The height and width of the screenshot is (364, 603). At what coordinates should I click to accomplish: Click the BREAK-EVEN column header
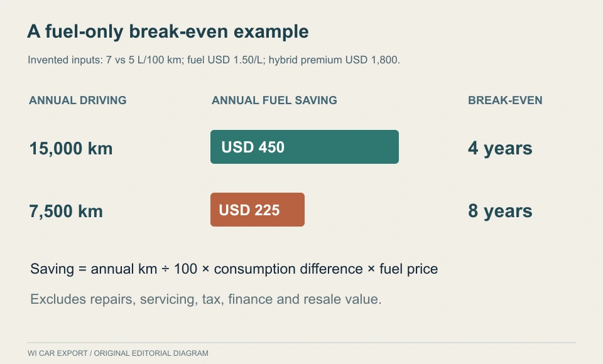tap(505, 100)
